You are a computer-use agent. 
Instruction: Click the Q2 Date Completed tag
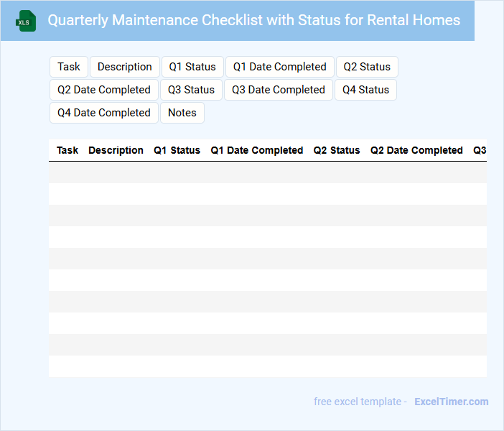(104, 90)
